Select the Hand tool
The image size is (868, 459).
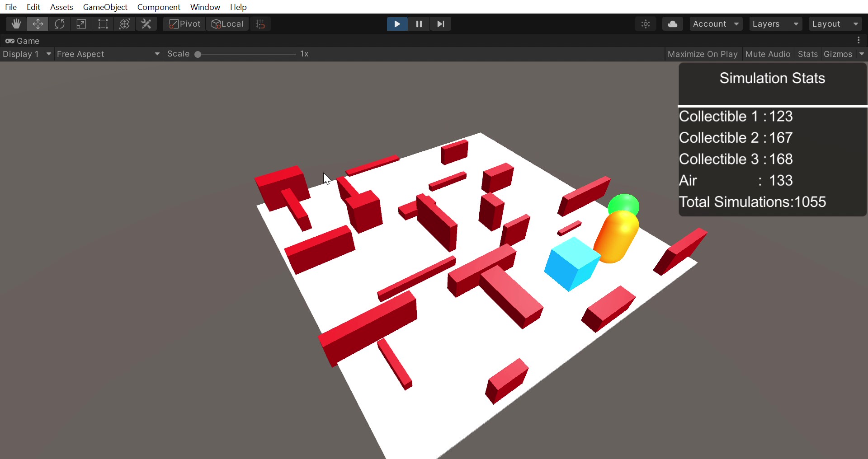tap(16, 23)
